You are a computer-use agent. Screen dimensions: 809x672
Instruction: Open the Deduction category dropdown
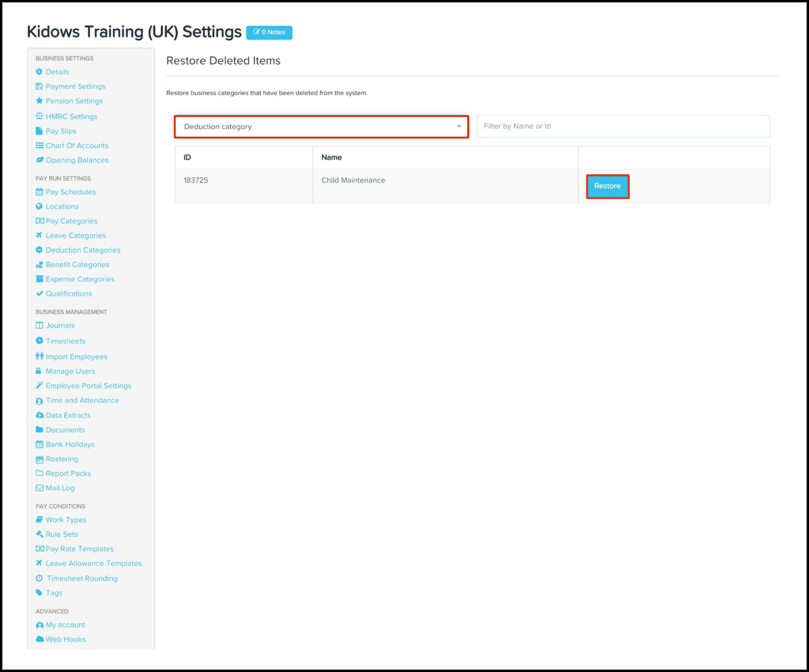click(x=321, y=126)
